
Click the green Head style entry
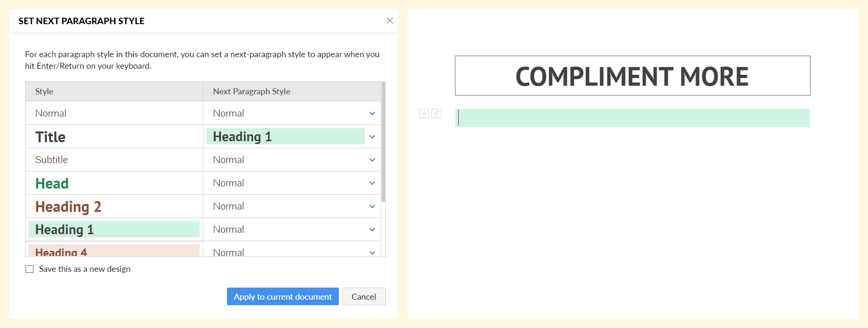[x=52, y=184]
